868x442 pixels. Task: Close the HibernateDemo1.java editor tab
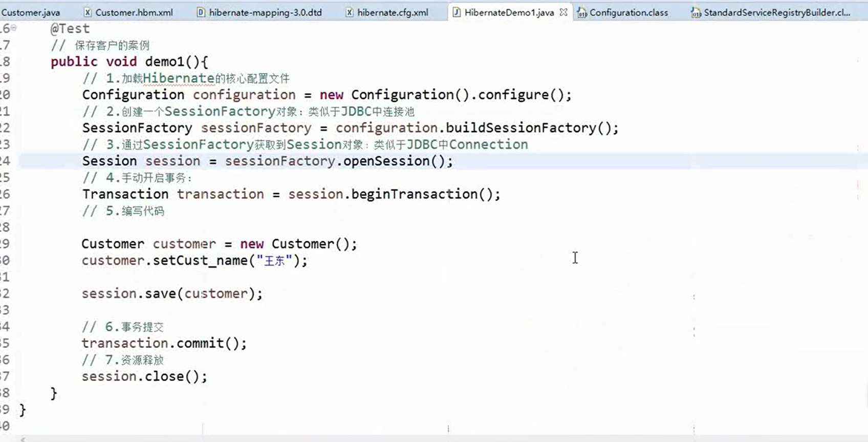[563, 12]
